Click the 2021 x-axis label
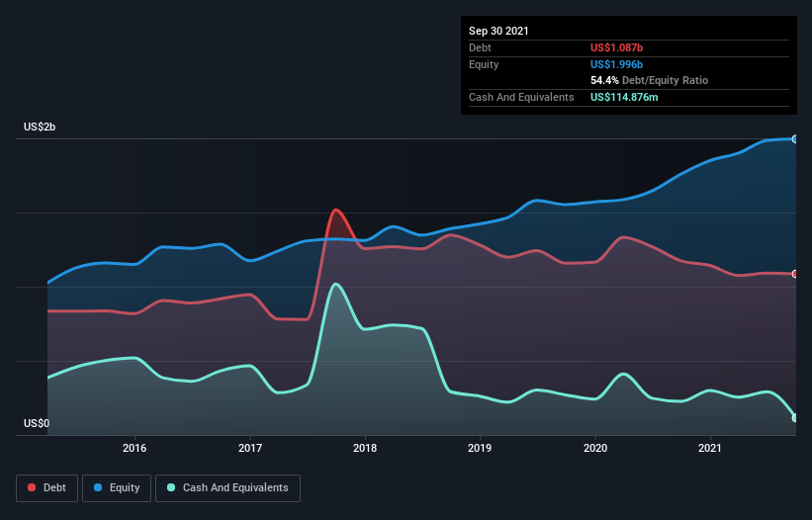812x520 pixels. pos(710,448)
